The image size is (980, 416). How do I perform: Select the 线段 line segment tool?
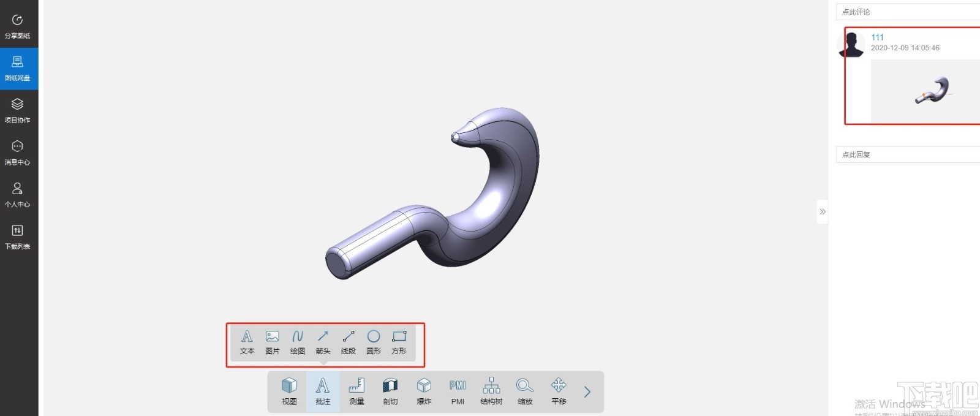(x=349, y=342)
